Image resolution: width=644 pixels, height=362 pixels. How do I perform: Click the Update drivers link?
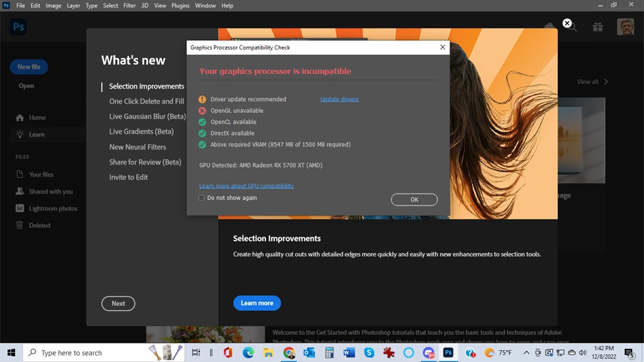(340, 99)
